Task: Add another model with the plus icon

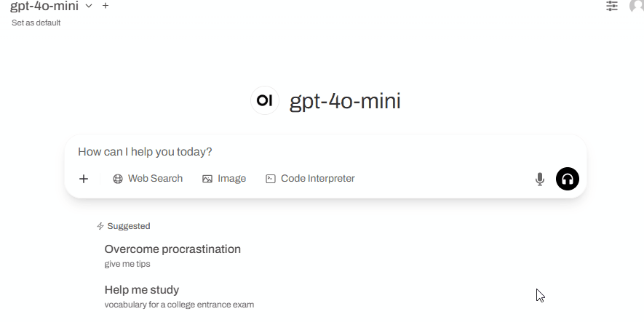Action: click(x=106, y=6)
